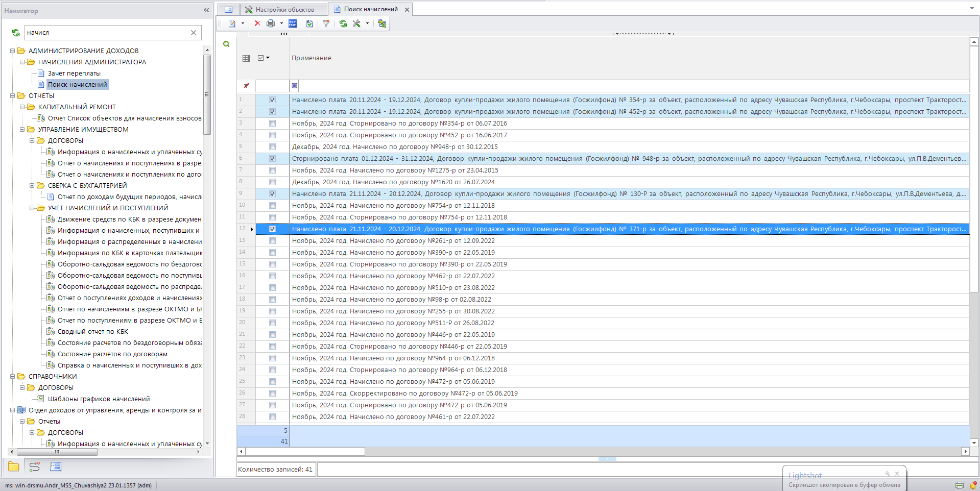The image size is (980, 491).
Task: Click the green refresh arrows toolbar icon
Action: point(343,23)
